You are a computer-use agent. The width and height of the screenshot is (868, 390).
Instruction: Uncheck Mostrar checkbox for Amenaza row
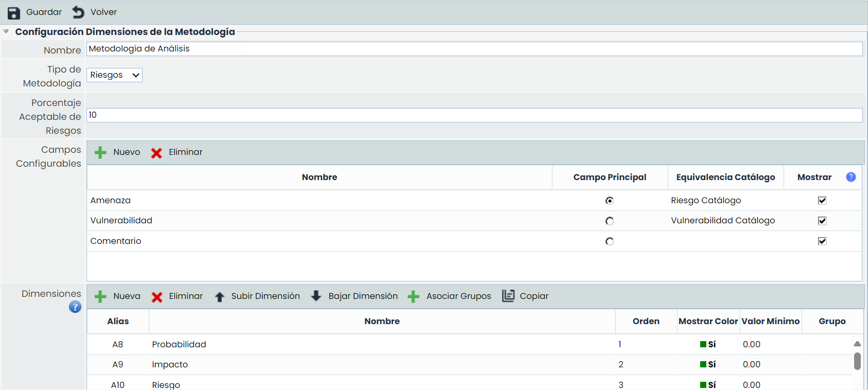pyautogui.click(x=822, y=201)
